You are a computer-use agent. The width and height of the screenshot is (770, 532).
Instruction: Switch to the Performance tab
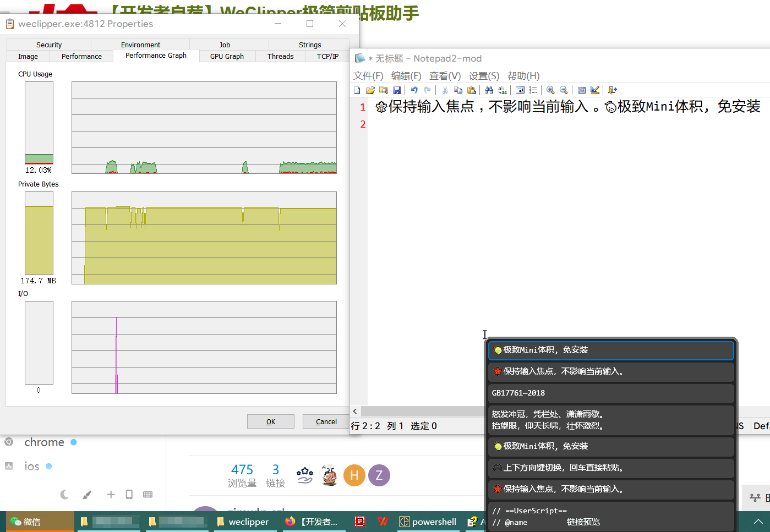click(x=81, y=56)
